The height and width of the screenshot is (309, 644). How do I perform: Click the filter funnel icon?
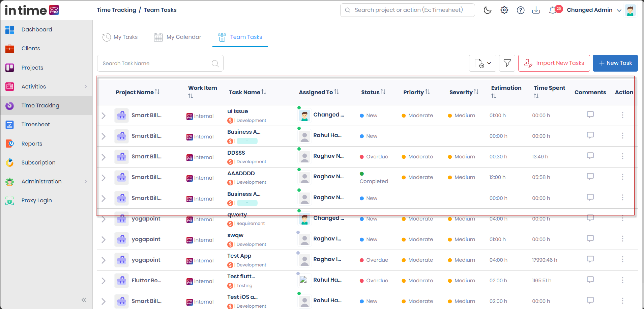tap(507, 63)
